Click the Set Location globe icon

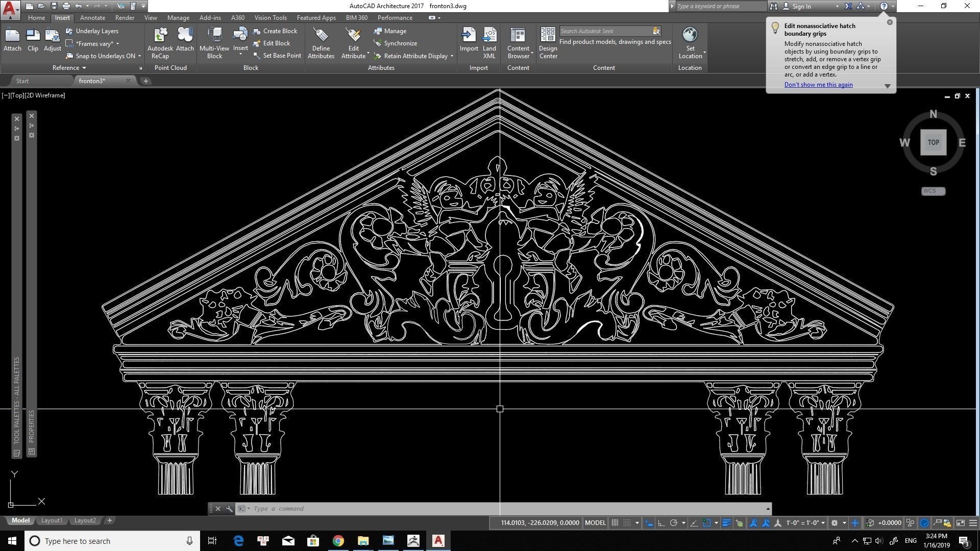[690, 35]
